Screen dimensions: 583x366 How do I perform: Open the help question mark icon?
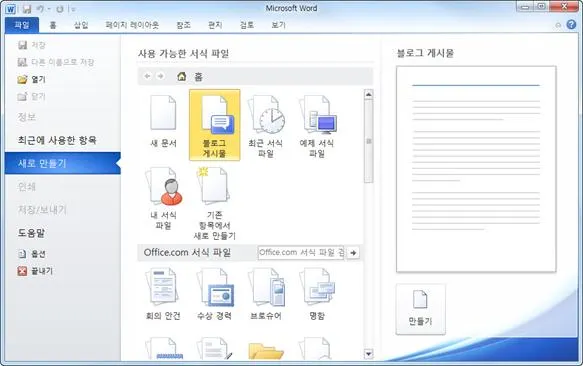click(x=571, y=25)
